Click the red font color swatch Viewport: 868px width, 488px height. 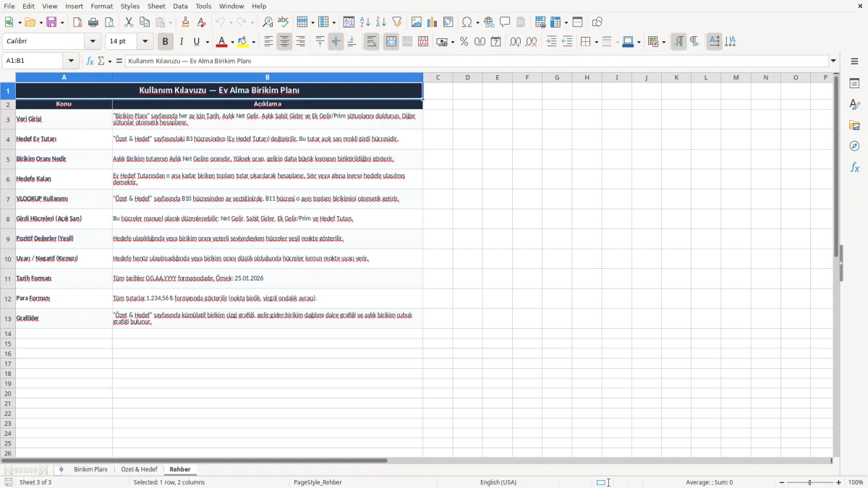click(221, 42)
